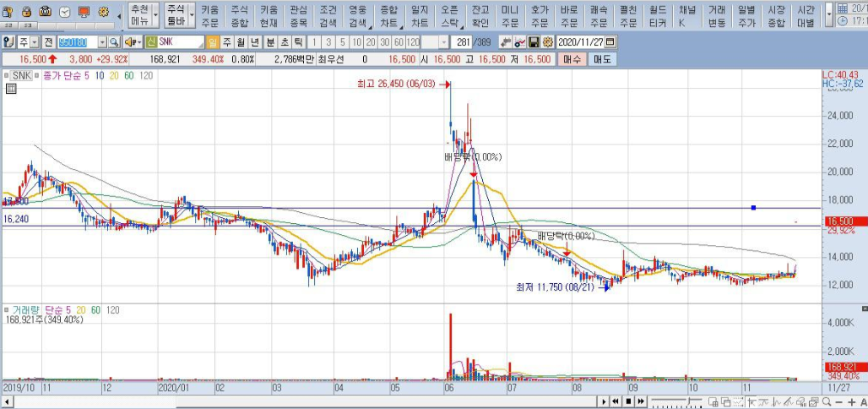Image resolution: width=868 pixels, height=409 pixels.
Task: Click the play arrow button at bottom
Action: [604, 401]
